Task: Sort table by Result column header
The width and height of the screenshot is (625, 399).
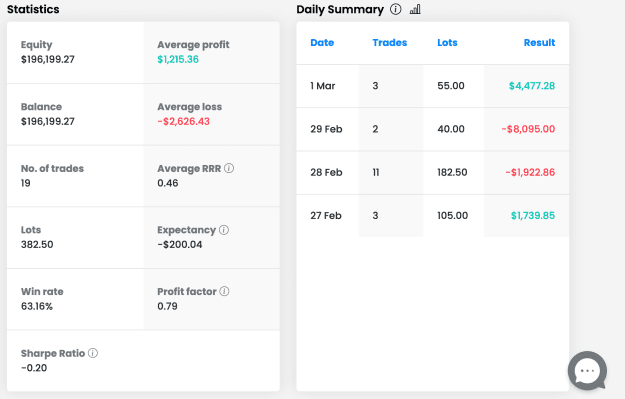Action: [x=539, y=43]
